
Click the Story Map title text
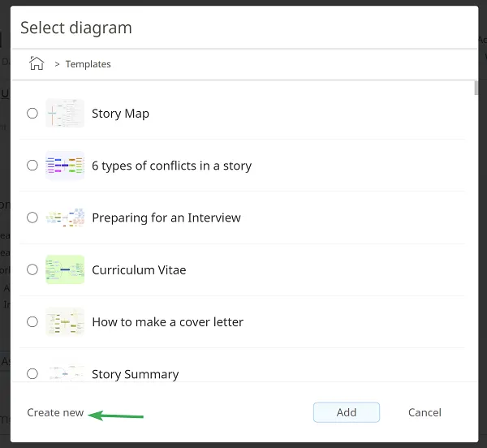click(120, 114)
